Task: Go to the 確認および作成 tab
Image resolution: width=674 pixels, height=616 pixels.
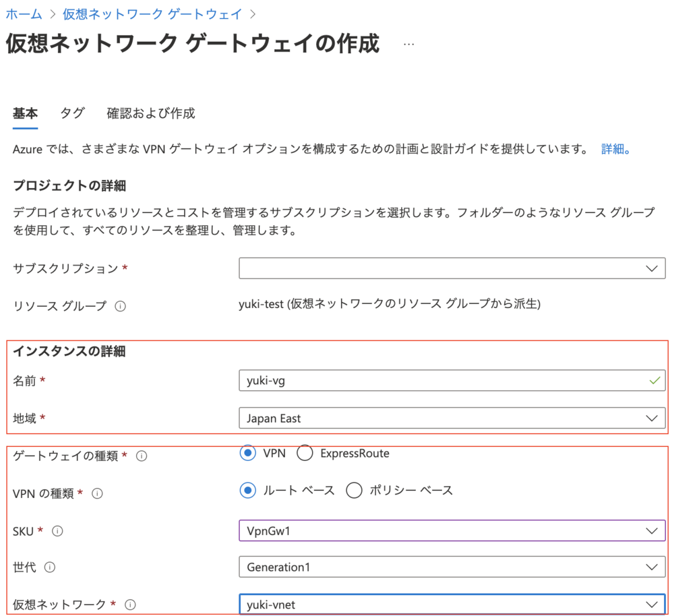Action: pos(150,113)
